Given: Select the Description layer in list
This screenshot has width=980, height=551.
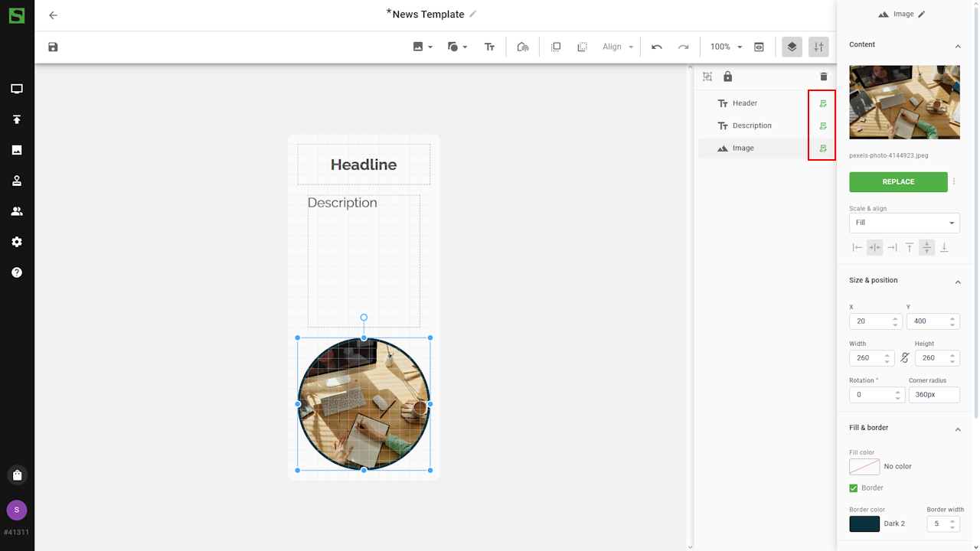Looking at the screenshot, I should point(751,126).
